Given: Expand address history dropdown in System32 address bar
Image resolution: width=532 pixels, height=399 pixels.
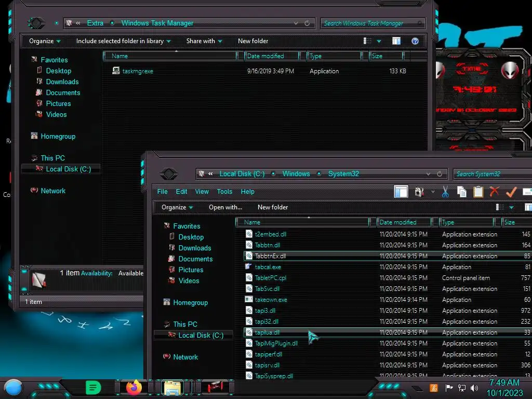Looking at the screenshot, I should 428,174.
